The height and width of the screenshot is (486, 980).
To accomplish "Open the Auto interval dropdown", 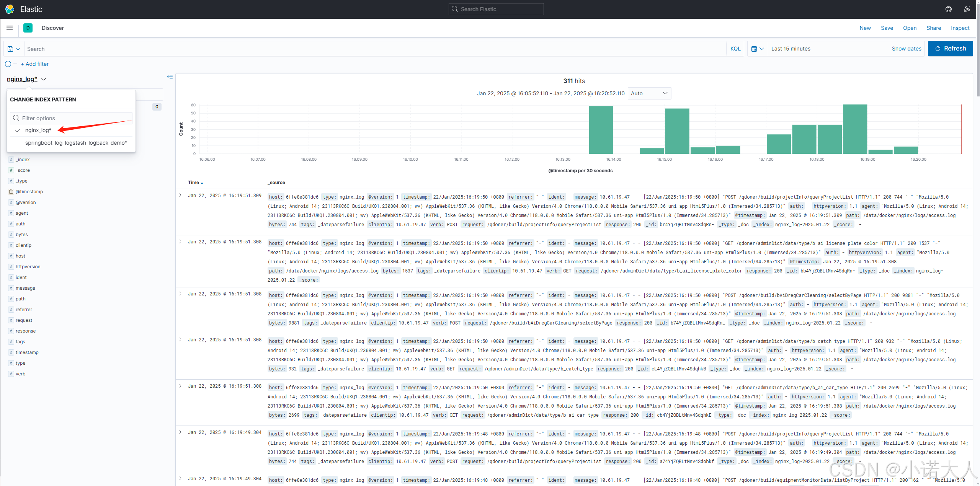I will [x=649, y=93].
